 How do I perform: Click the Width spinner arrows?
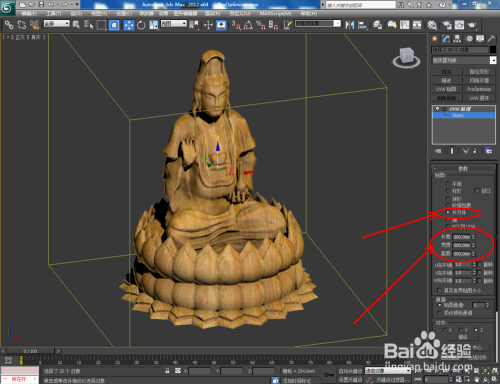pyautogui.click(x=473, y=245)
